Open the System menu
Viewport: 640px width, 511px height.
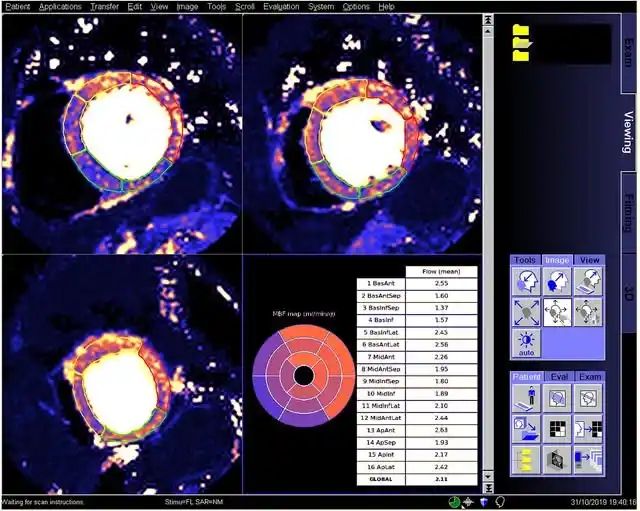(x=321, y=7)
